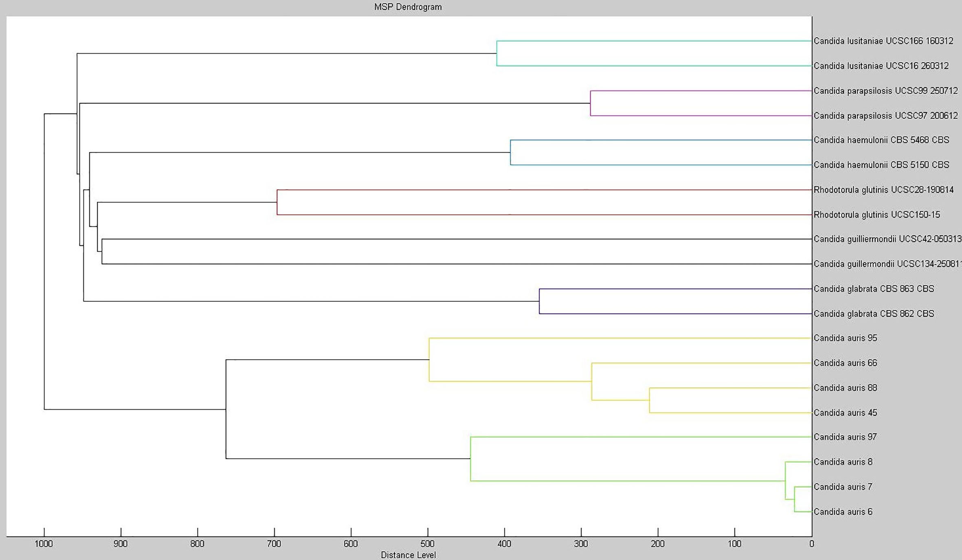Click the purple Candida parapsilosis cluster node
Viewport: 962px width, 560px height.
591,103
